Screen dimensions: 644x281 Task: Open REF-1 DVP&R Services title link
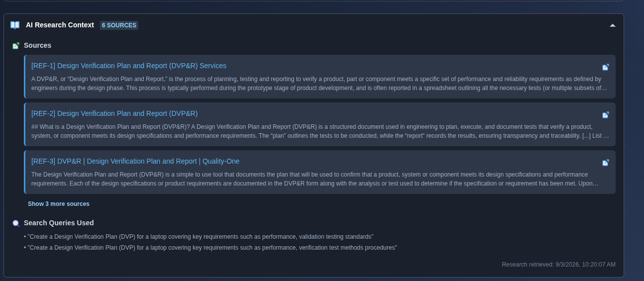click(x=129, y=66)
